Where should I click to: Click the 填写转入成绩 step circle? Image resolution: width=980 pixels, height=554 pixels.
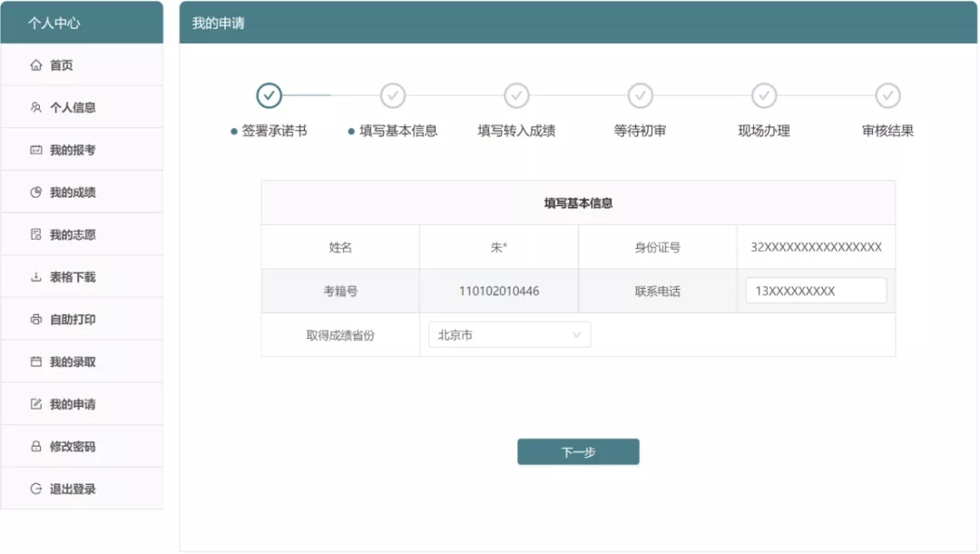pos(516,94)
